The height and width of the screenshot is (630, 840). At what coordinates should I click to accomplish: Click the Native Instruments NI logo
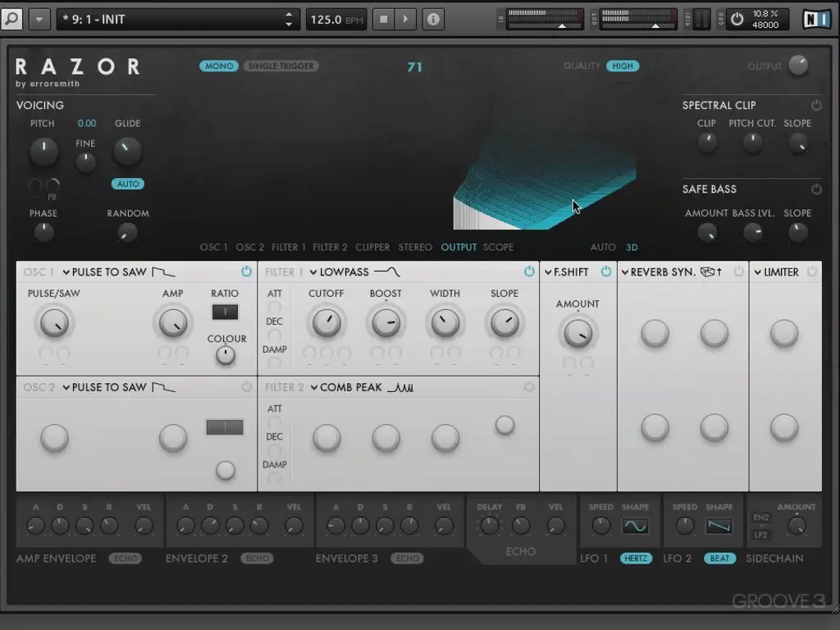click(x=817, y=20)
